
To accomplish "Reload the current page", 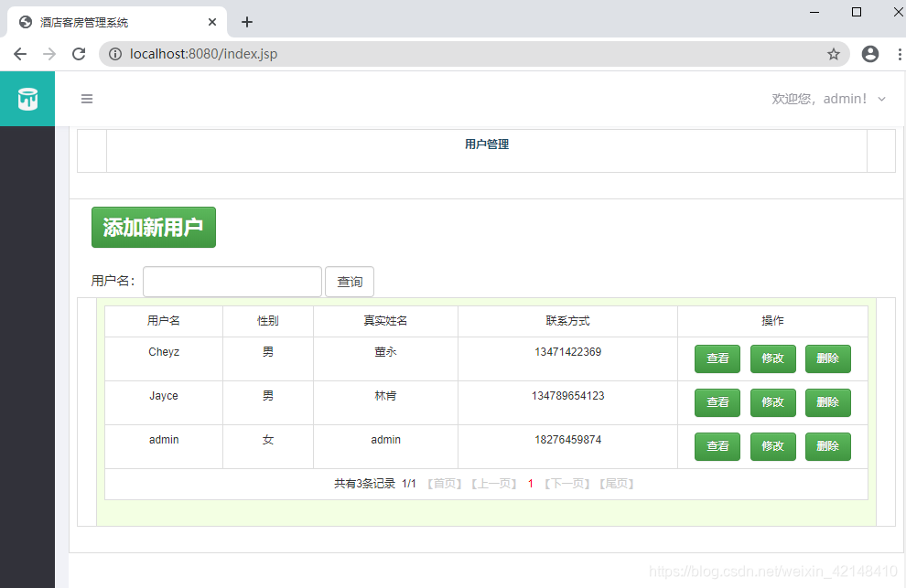I will 79,54.
